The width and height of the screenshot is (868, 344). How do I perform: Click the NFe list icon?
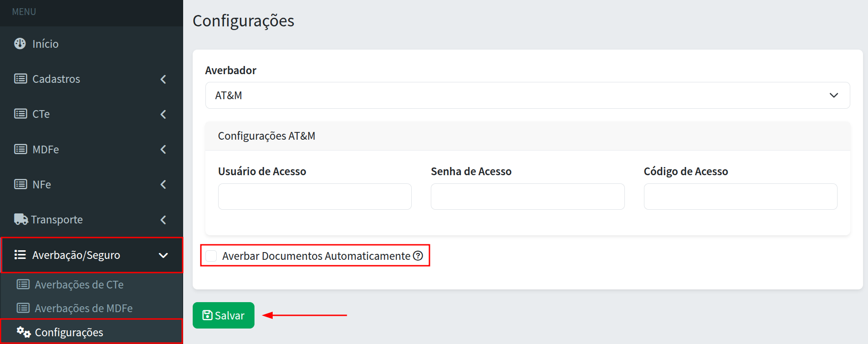click(x=20, y=184)
